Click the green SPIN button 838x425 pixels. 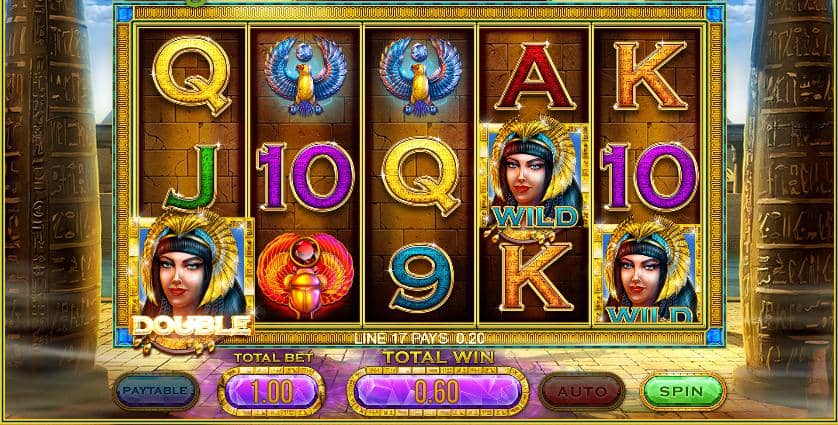coord(682,391)
